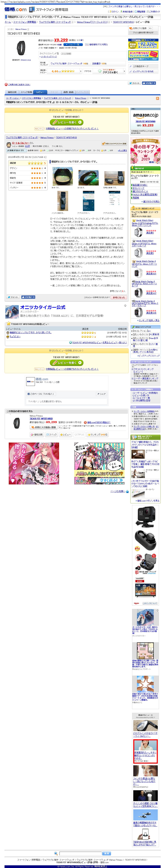
Task: Click the Facebook シェア button
Action: coord(101,394)
